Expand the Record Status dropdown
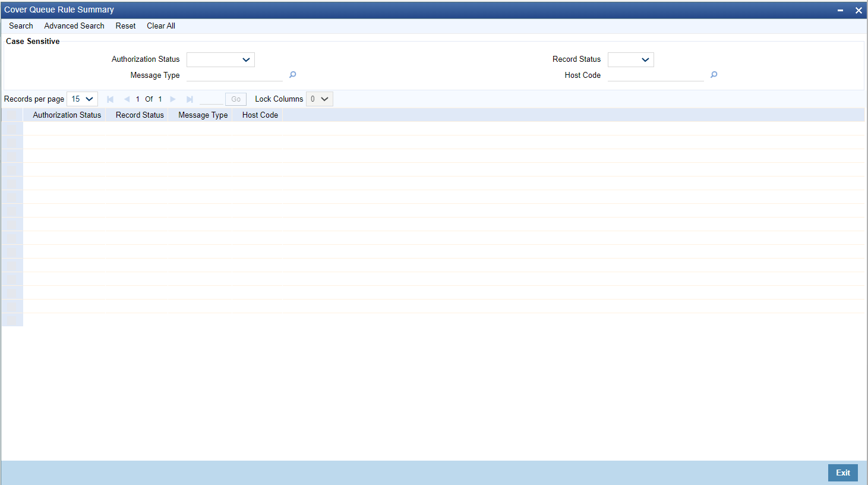 [631, 59]
